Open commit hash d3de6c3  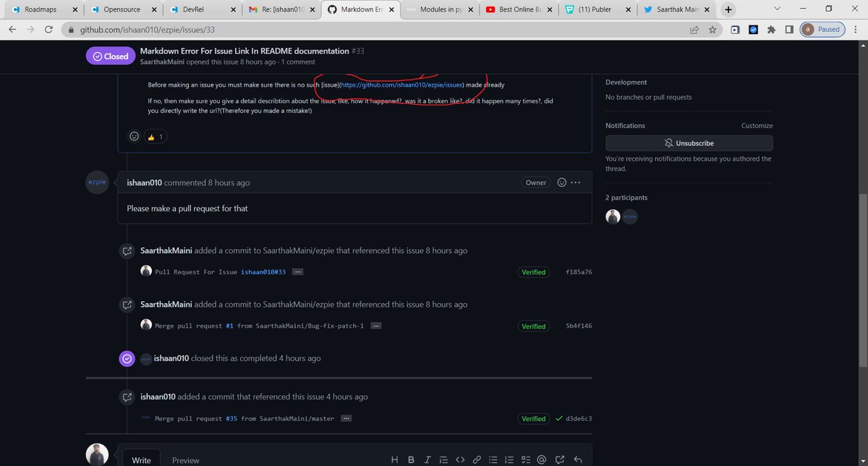(x=579, y=419)
